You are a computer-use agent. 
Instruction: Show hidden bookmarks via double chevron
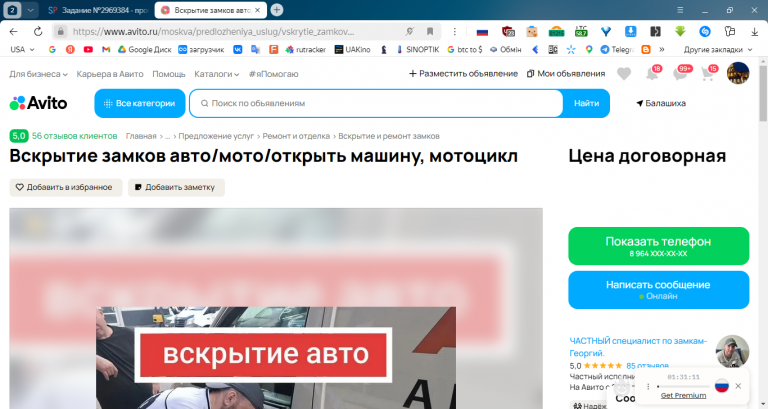pos(662,49)
